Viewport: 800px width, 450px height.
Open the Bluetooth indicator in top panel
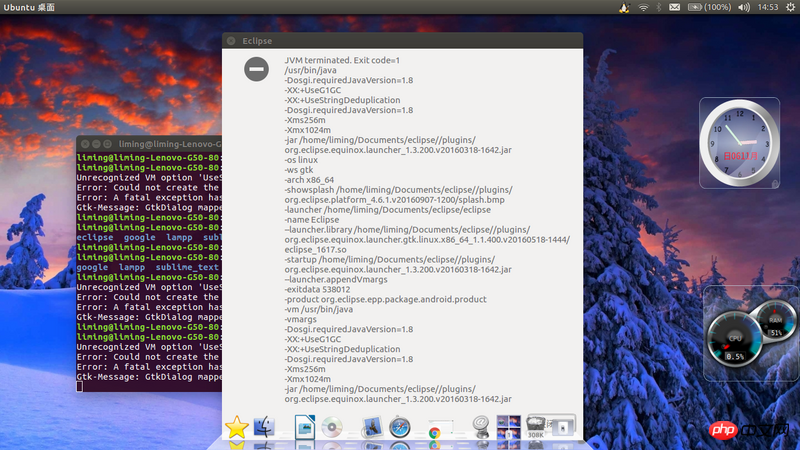pyautogui.click(x=659, y=7)
